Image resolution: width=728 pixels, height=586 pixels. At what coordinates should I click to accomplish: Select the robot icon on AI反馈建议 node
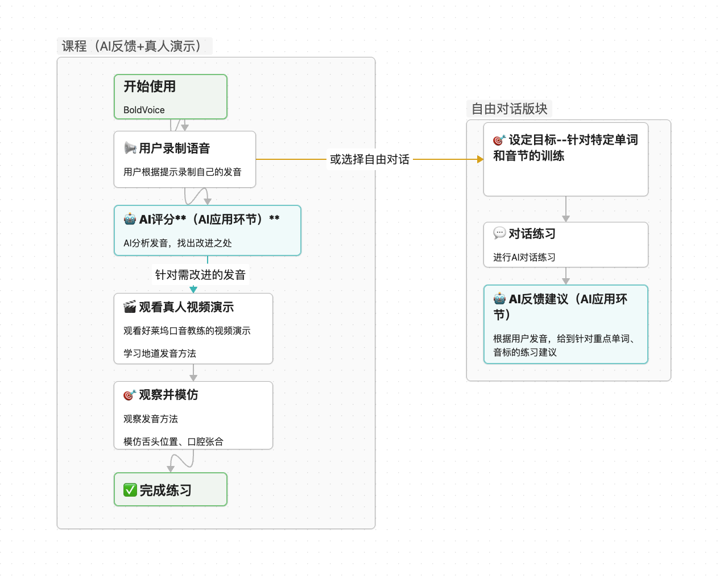499,299
